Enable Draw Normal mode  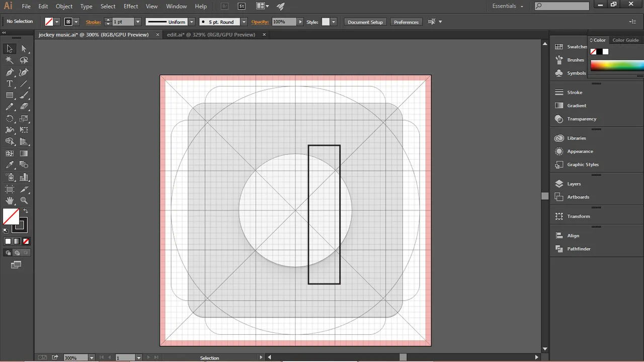click(9, 253)
